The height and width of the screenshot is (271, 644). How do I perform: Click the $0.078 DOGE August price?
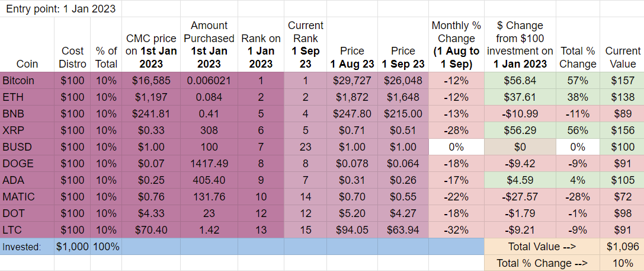(352, 163)
